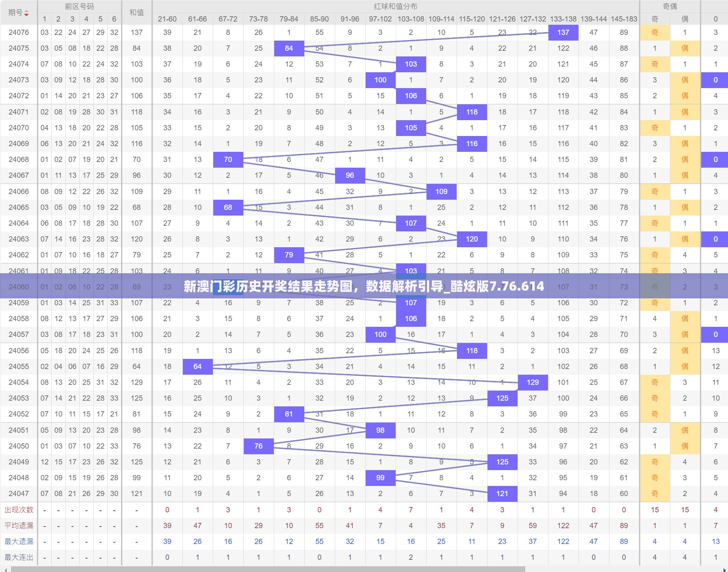Click the blue 0 cell in row 24073
Image resolution: width=728 pixels, height=572 pixels.
715,80
